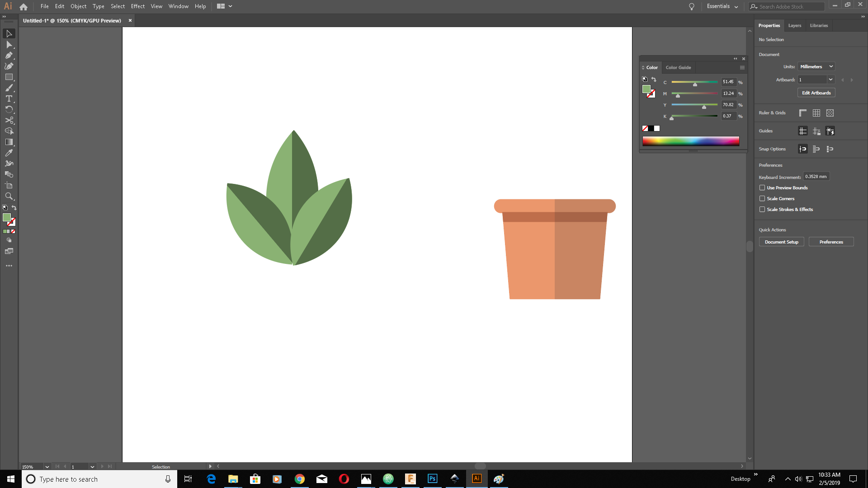868x488 pixels.
Task: Open the zoom level dropdown at 150%
Action: pyautogui.click(x=47, y=467)
